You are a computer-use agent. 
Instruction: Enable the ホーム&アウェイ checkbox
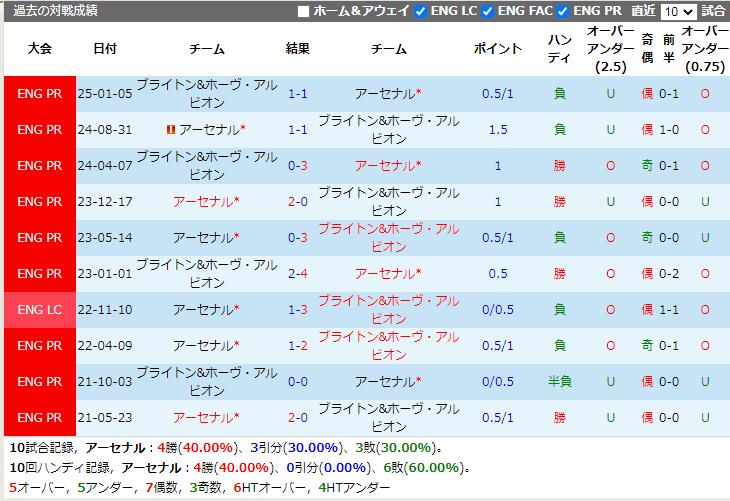[x=304, y=11]
